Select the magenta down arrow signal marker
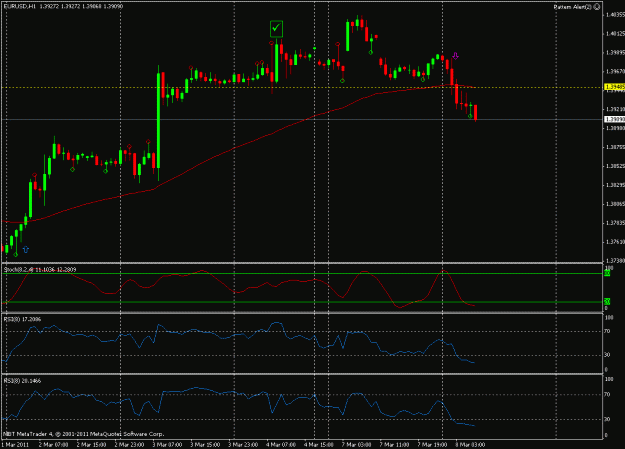The image size is (625, 449). click(455, 56)
